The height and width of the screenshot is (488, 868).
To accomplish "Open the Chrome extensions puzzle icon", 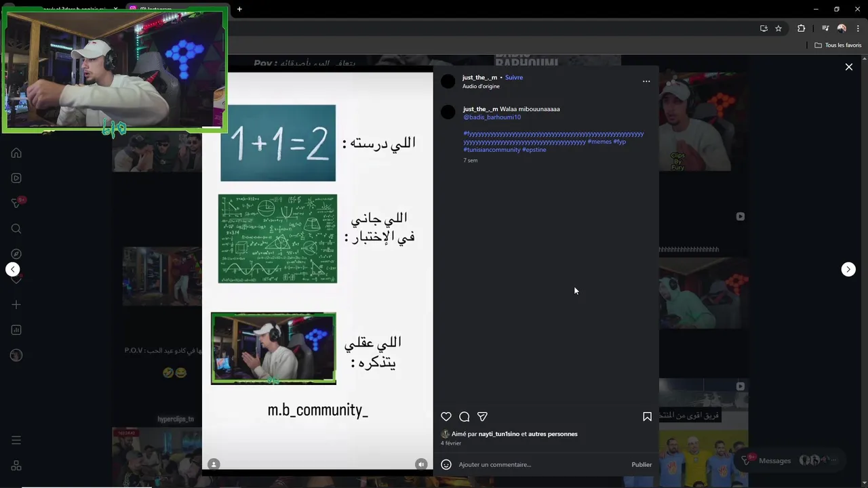I will point(802,28).
